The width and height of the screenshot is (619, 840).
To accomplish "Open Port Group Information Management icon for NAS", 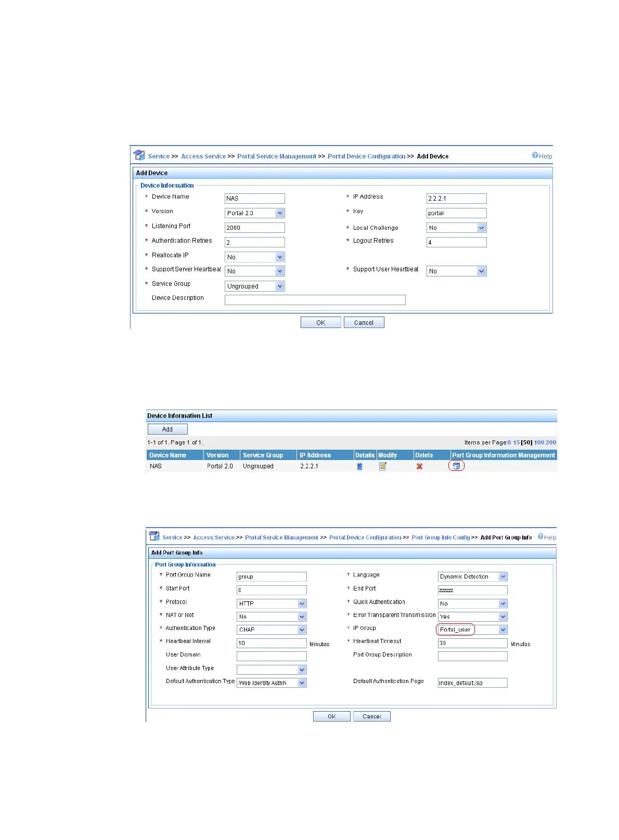I will 456,466.
